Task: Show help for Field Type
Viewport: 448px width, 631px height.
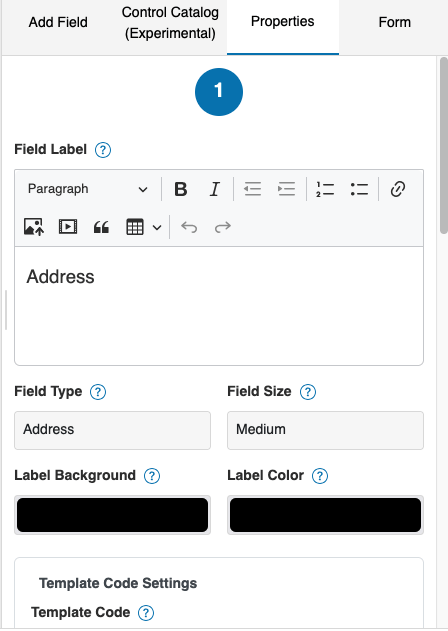Action: (98, 392)
